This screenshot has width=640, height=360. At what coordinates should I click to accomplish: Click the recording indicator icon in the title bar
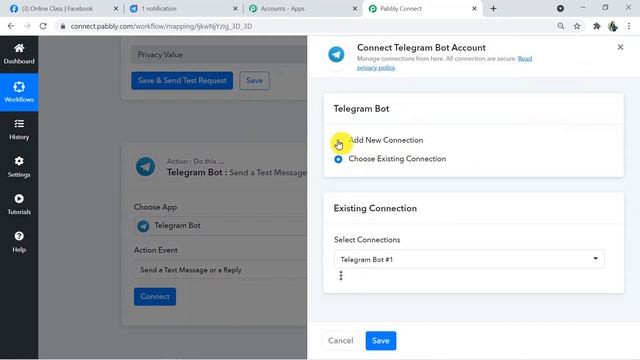coord(560,8)
